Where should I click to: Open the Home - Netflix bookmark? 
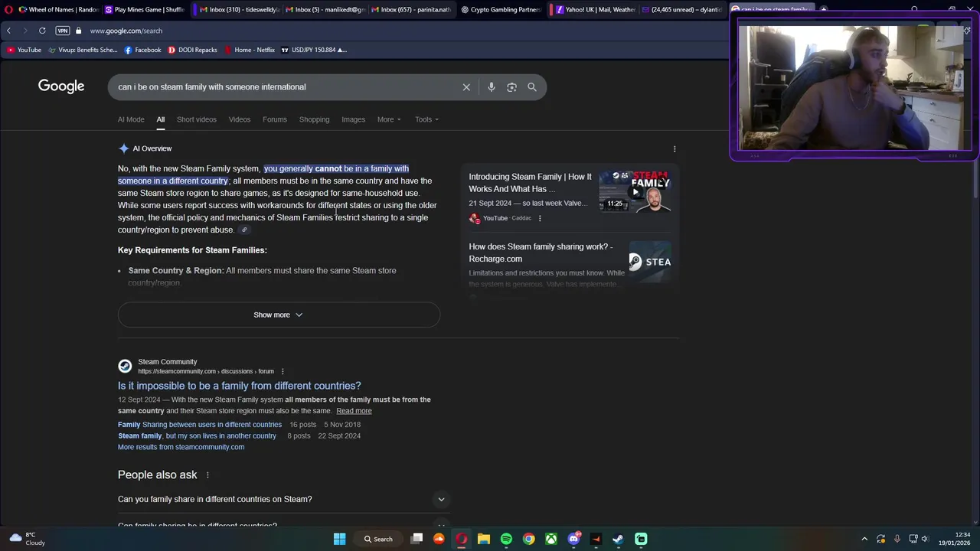pyautogui.click(x=250, y=50)
